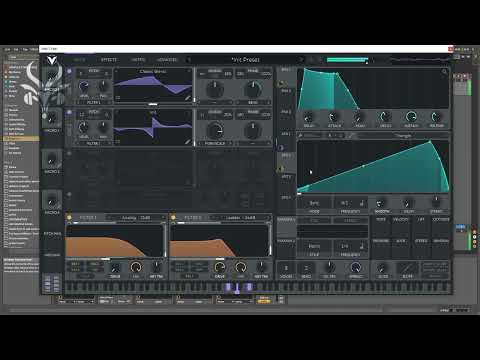Click the on-screen piano keyboard
Viewport: 480px width, 360px height.
point(258,288)
